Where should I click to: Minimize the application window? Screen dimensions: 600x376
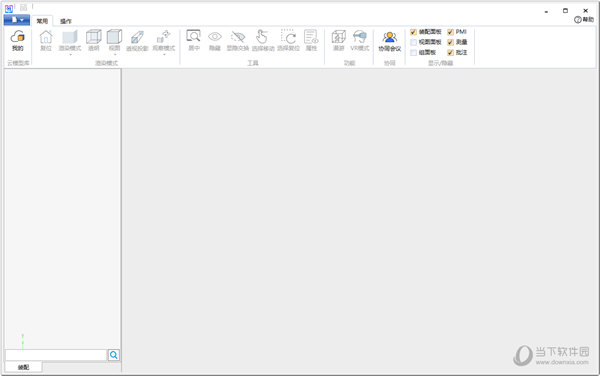pyautogui.click(x=546, y=11)
